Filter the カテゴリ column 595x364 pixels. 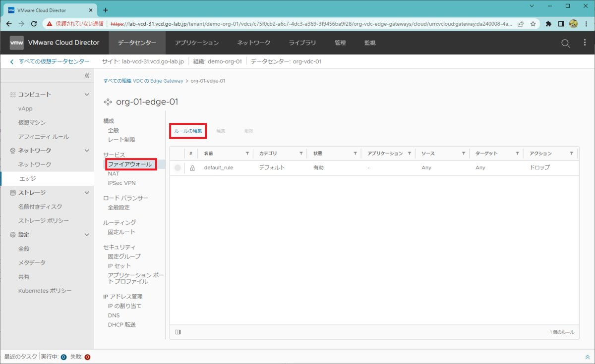pyautogui.click(x=301, y=154)
